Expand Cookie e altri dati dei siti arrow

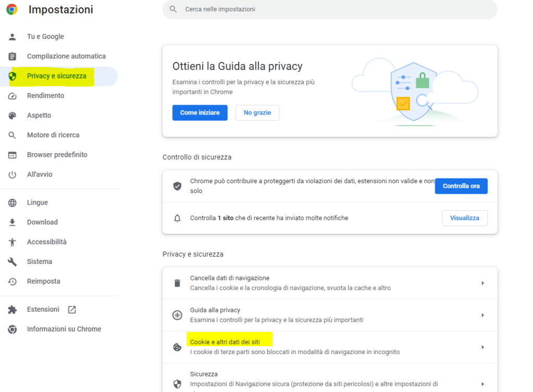coord(483,347)
